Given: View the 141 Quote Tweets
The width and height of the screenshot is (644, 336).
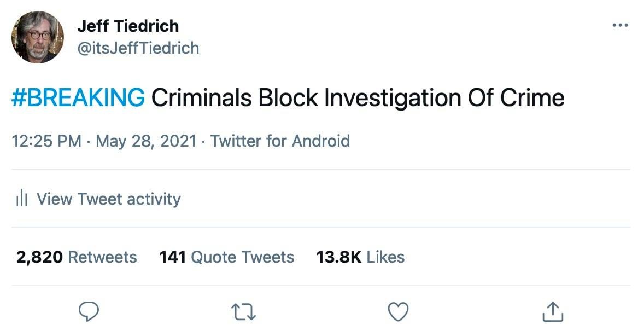Looking at the screenshot, I should 226,257.
